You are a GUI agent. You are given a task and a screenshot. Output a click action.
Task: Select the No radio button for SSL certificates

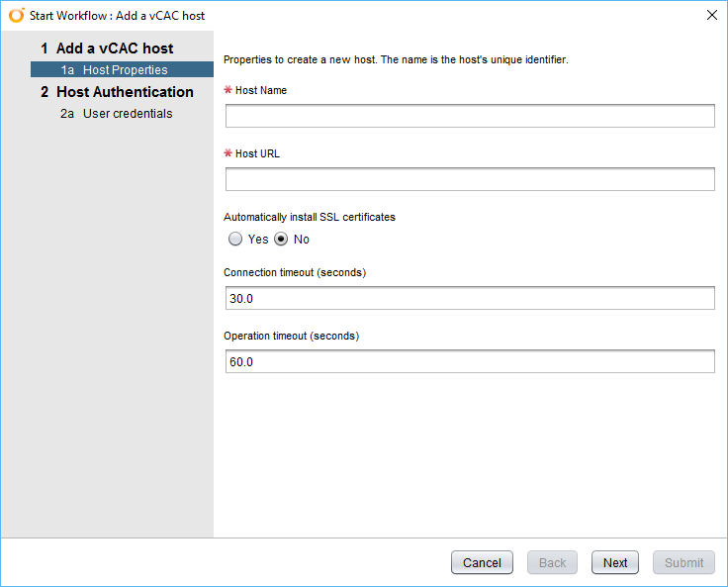coord(281,239)
